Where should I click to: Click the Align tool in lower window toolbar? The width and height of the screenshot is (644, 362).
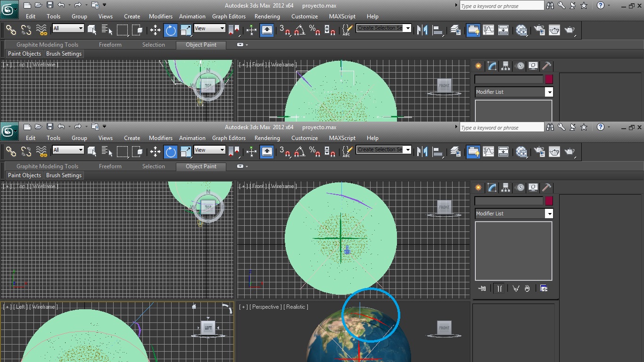(x=438, y=151)
